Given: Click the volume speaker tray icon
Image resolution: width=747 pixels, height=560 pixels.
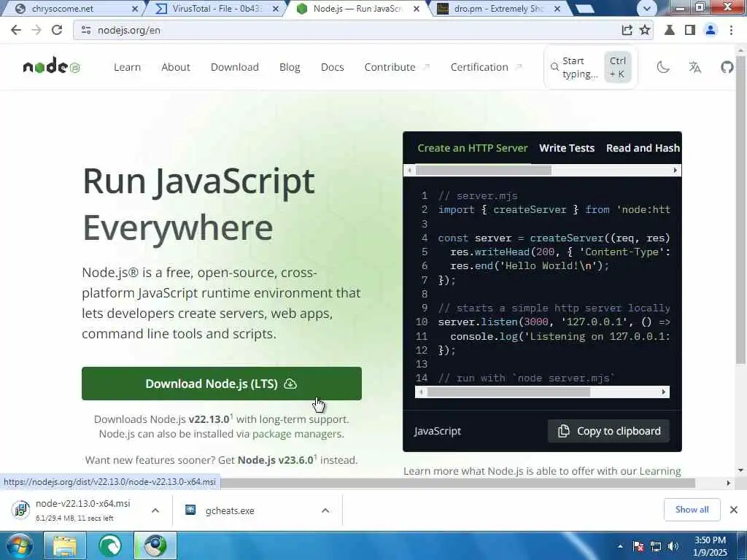Looking at the screenshot, I should pyautogui.click(x=673, y=546).
